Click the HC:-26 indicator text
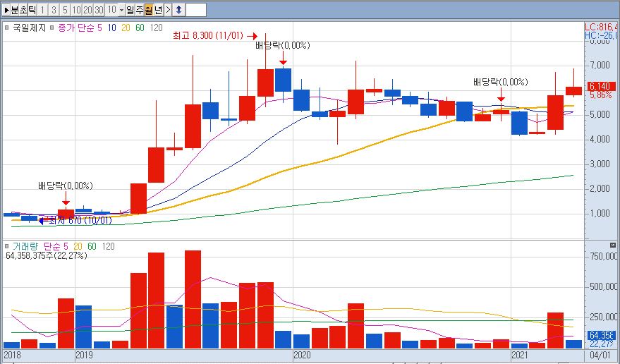 601,35
